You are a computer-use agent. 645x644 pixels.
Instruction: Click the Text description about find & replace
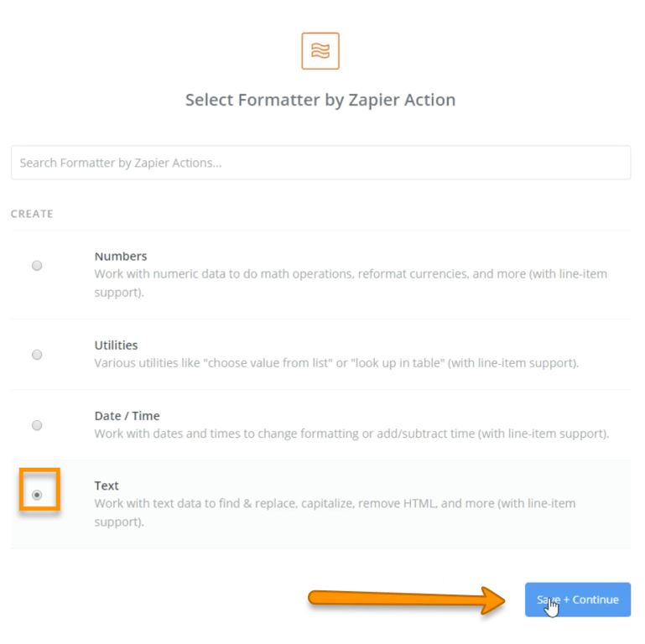coord(335,512)
